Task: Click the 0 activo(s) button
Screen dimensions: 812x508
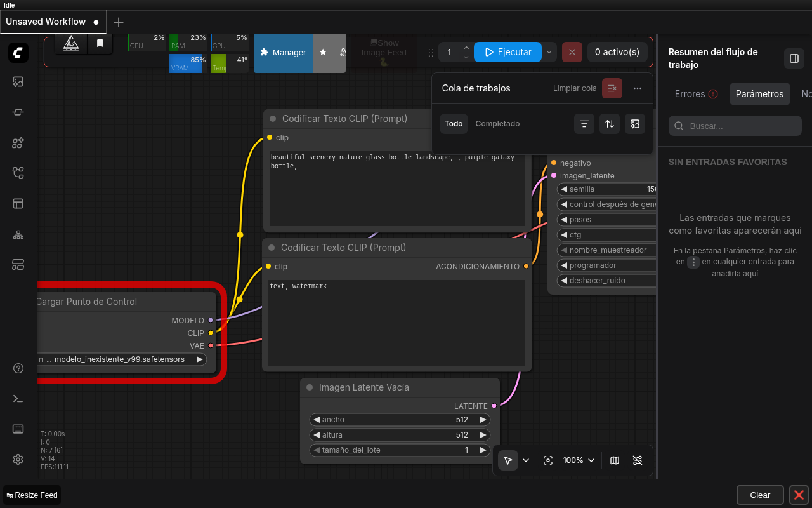Action: 617,52
